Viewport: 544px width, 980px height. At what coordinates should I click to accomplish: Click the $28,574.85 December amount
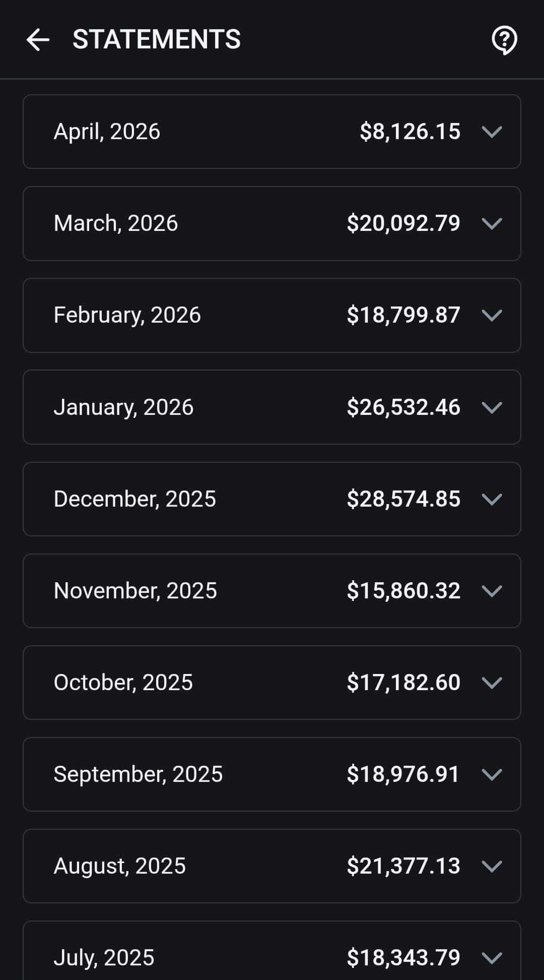pos(403,499)
